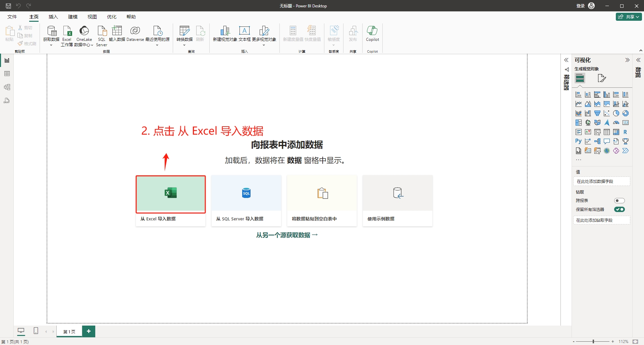Click the 将数据粘贴到空白表中 card
The height and width of the screenshot is (345, 644).
coord(322,201)
